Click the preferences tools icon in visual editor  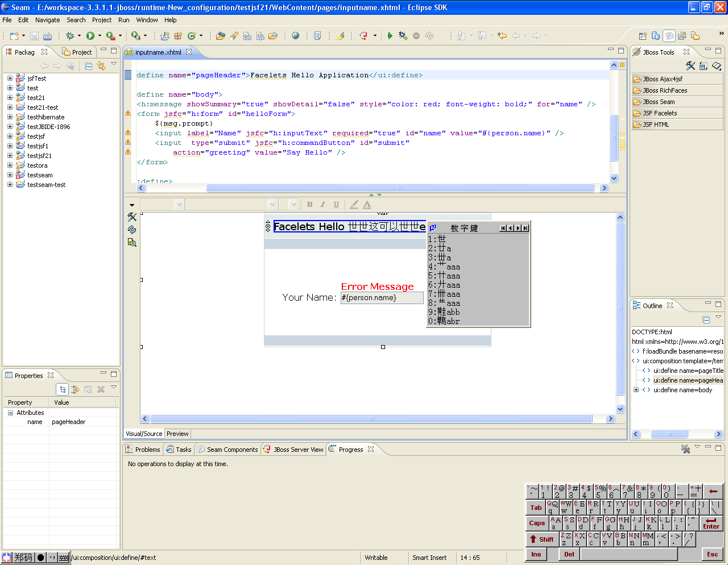click(x=132, y=217)
